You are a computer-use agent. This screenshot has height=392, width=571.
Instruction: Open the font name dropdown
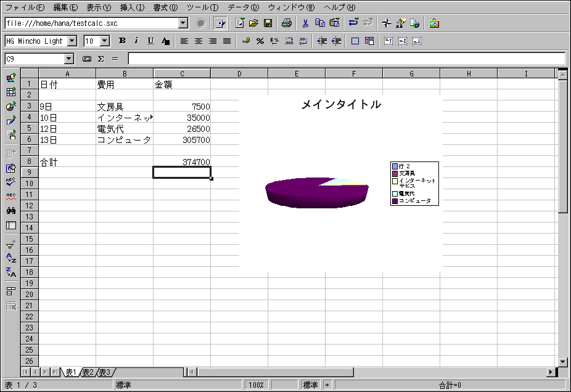click(72, 41)
